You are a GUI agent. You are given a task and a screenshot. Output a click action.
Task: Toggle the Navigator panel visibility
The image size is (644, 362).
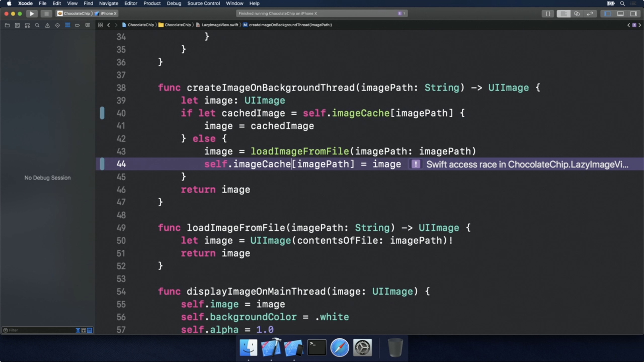coord(607,14)
